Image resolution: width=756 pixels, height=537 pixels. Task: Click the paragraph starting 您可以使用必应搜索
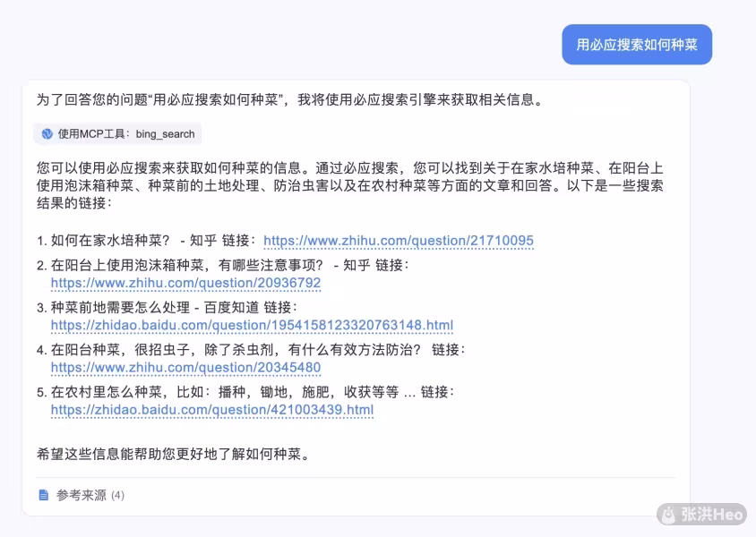coord(350,185)
